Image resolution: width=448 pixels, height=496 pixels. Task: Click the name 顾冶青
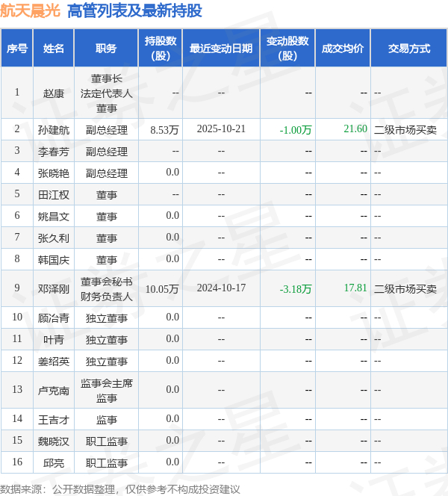pos(54,318)
